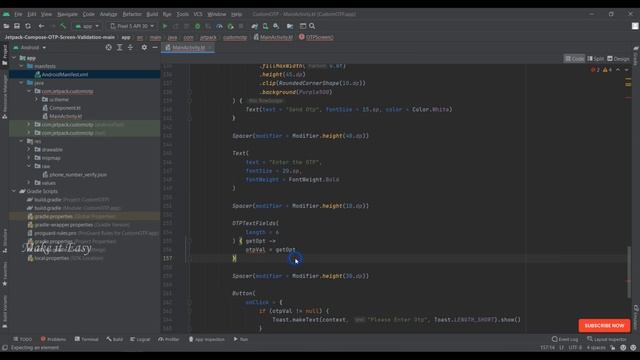Open the VCS menu

[x=198, y=14]
